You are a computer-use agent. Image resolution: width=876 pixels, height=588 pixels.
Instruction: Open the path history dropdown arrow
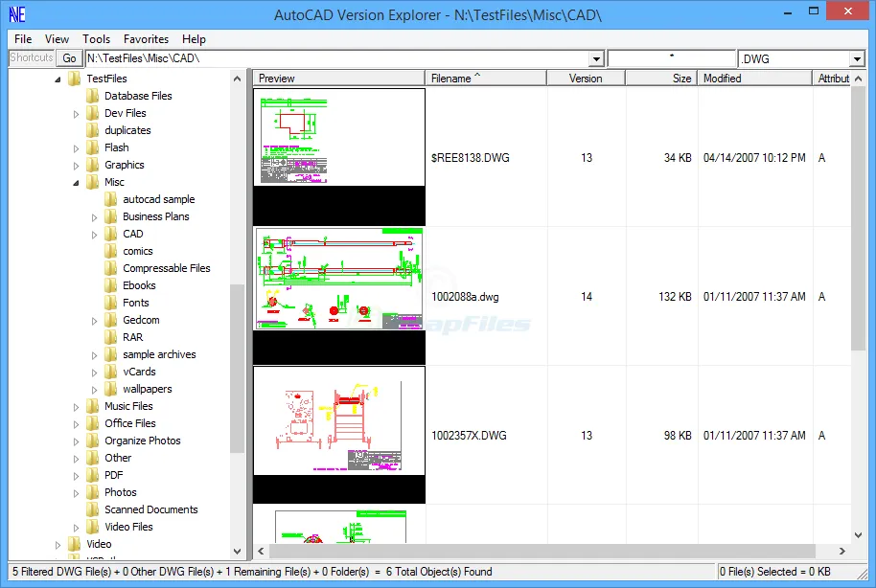597,58
